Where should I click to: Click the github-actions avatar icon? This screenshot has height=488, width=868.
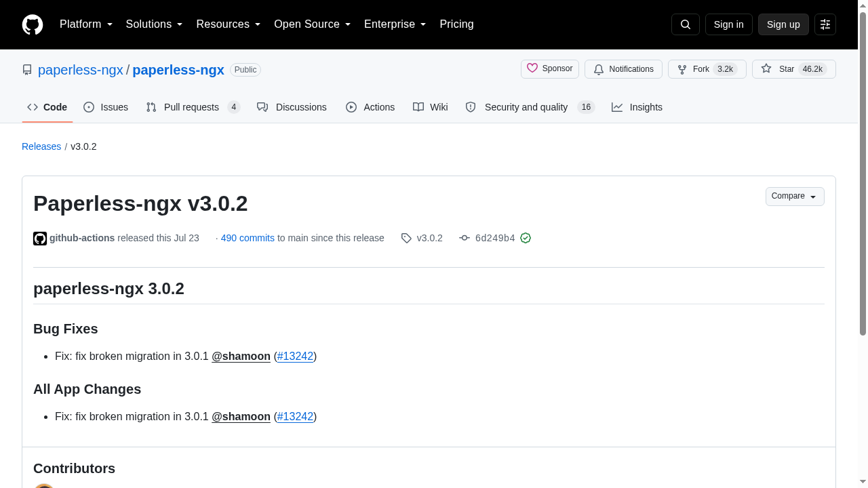pyautogui.click(x=40, y=239)
